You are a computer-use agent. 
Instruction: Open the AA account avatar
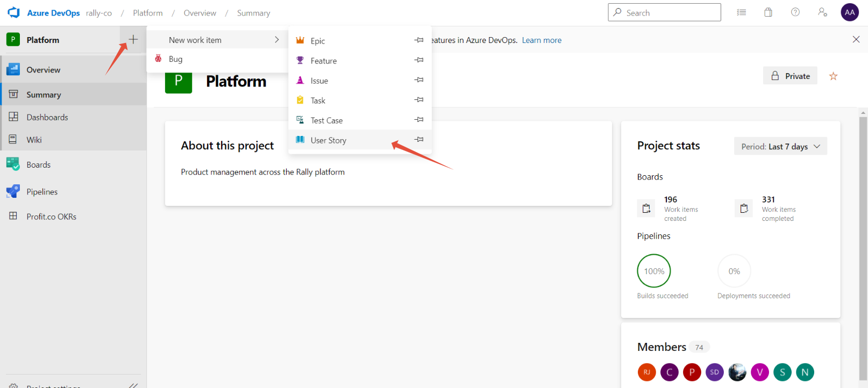[850, 12]
